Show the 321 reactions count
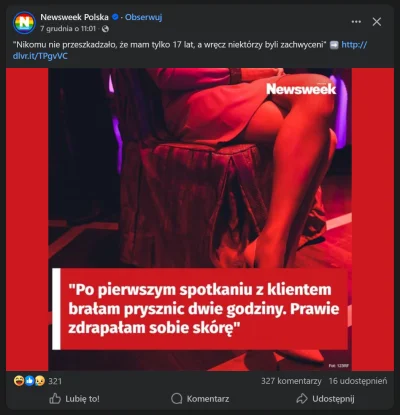The height and width of the screenshot is (415, 400). pyautogui.click(x=55, y=381)
